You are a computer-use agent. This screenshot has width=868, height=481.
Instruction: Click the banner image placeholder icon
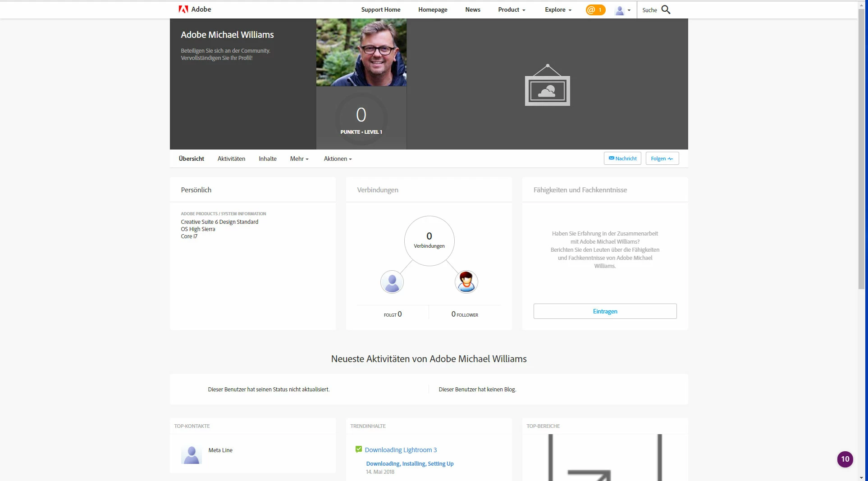547,85
